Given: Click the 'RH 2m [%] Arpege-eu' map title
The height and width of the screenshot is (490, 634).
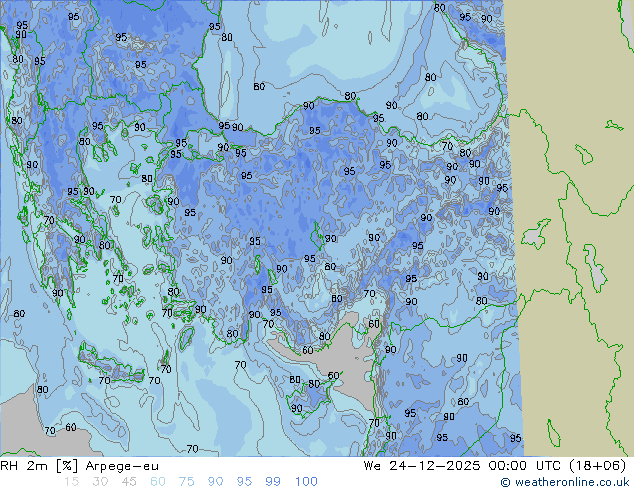Looking at the screenshot, I should click(x=80, y=466).
